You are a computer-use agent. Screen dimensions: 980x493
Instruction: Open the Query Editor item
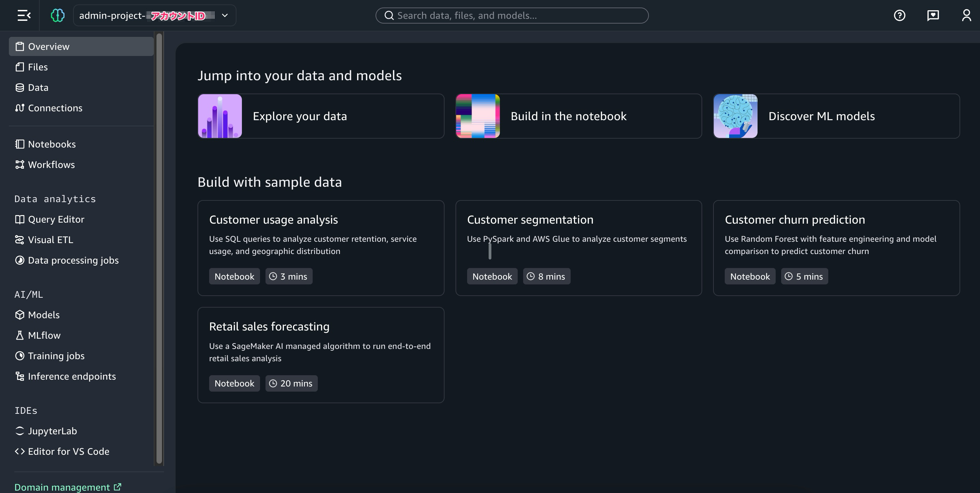[56, 219]
